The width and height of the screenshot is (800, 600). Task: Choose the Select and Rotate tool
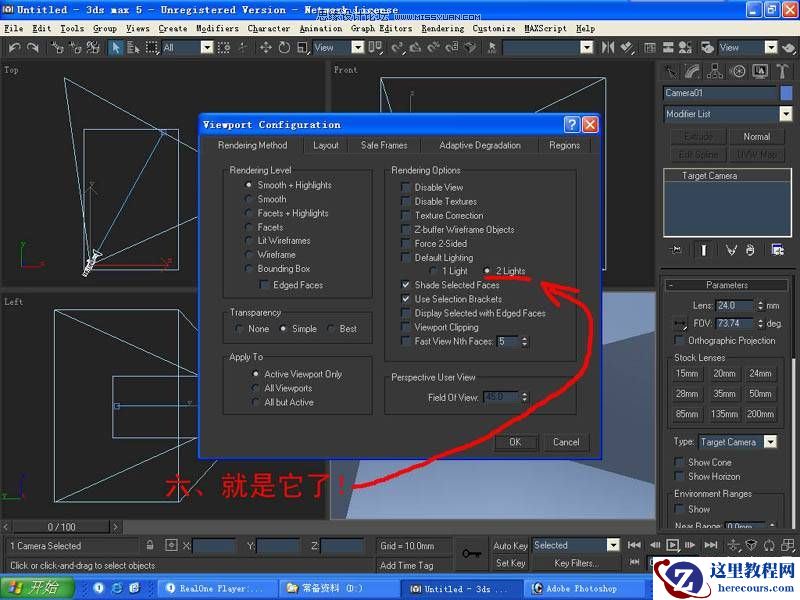pyautogui.click(x=284, y=48)
